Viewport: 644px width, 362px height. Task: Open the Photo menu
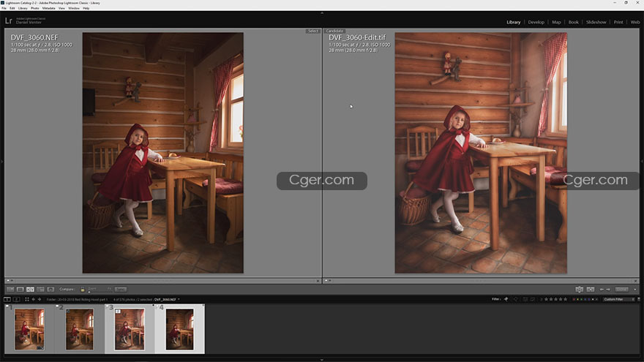click(35, 8)
